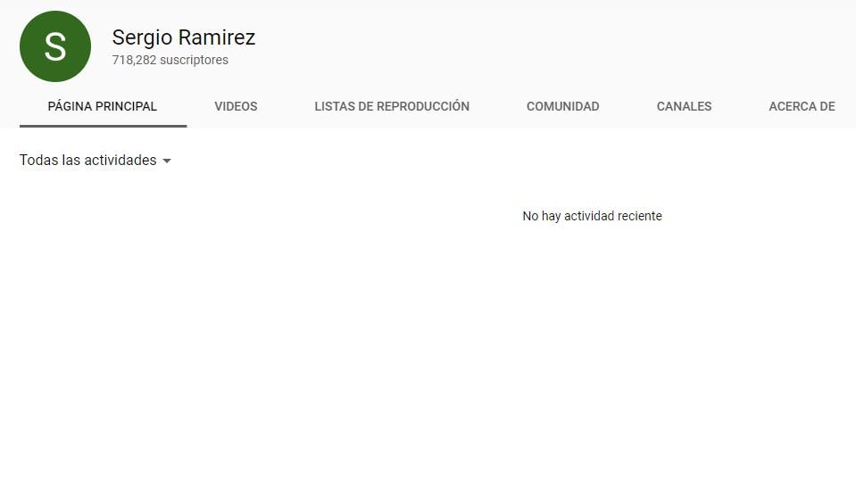Image resolution: width=856 pixels, height=504 pixels.
Task: Select the Comunidad tab
Action: 562,106
